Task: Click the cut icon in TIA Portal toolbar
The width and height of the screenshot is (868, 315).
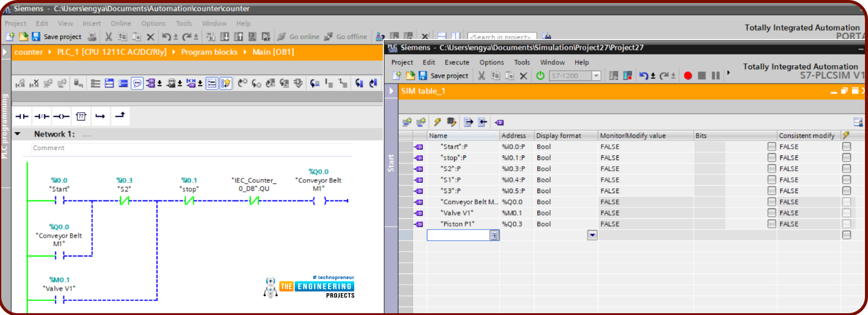Action: [108, 37]
